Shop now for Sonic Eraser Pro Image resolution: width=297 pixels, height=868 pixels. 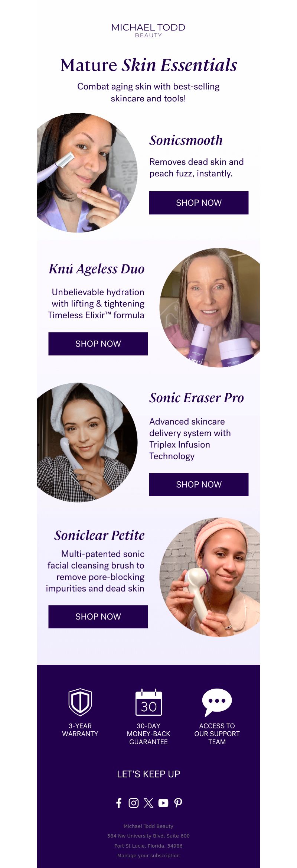(x=199, y=485)
